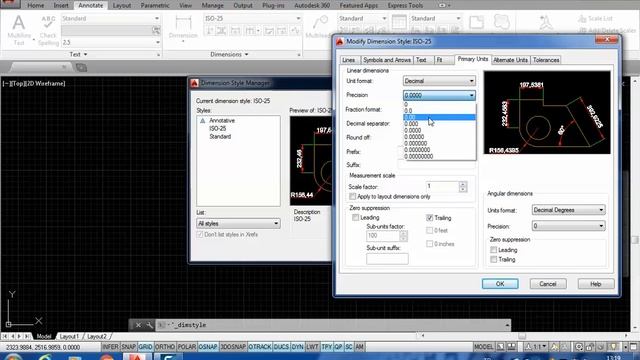Toggle DYN dynamic input

297,347
